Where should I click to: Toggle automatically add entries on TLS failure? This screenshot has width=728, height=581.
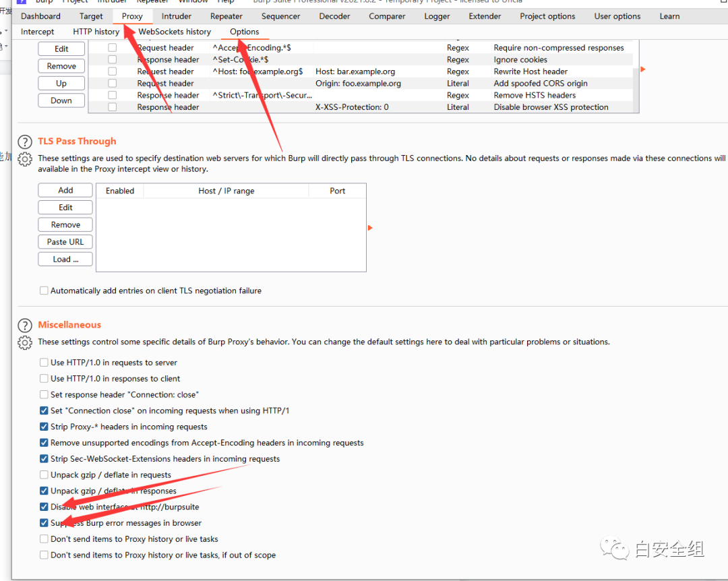tap(44, 290)
